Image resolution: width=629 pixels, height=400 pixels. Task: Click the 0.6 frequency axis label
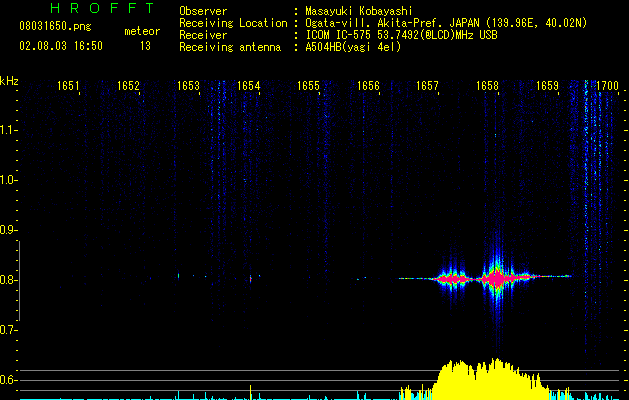click(x=9, y=380)
